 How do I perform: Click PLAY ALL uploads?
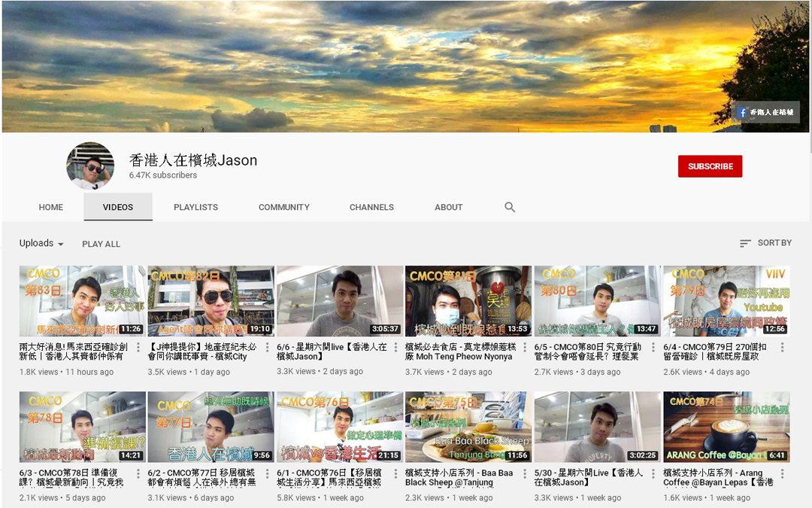coord(101,244)
